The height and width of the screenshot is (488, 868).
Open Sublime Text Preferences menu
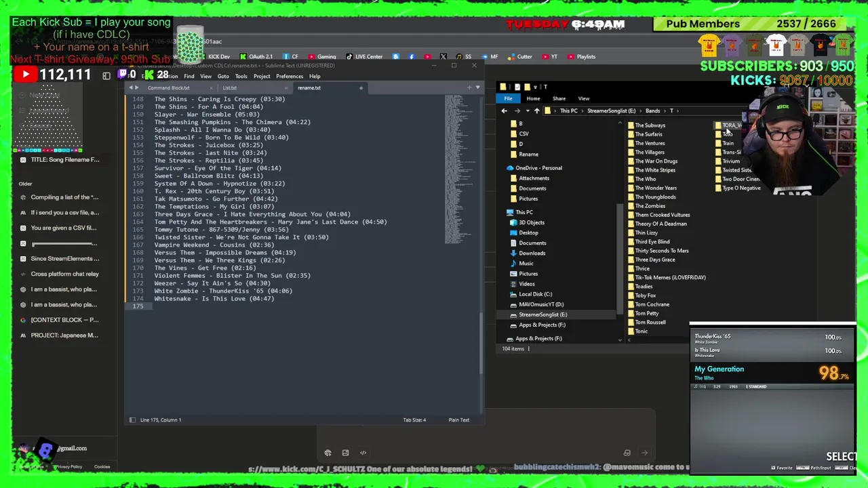(x=290, y=77)
